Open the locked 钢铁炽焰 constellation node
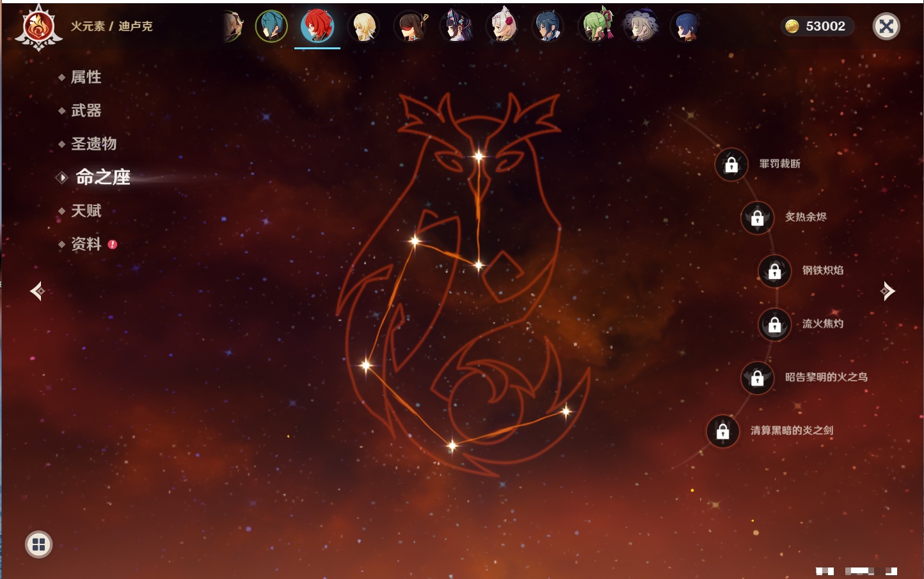This screenshot has width=924, height=579. click(x=774, y=271)
